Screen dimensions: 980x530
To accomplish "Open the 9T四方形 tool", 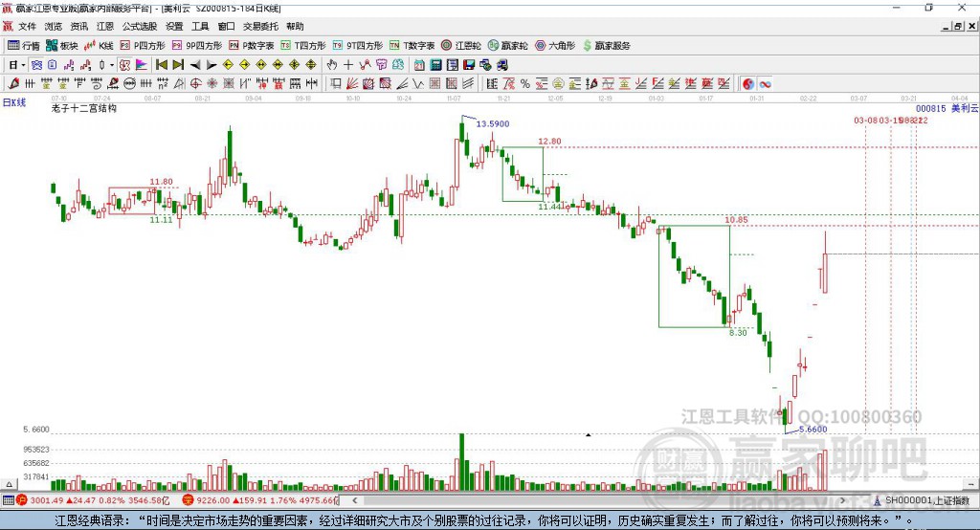I will 358,46.
